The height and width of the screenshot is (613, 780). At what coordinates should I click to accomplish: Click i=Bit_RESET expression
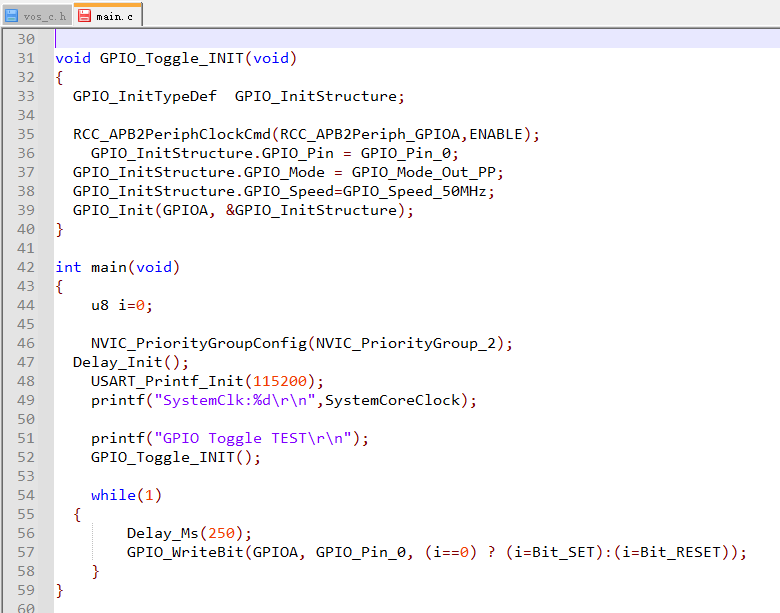coord(672,553)
